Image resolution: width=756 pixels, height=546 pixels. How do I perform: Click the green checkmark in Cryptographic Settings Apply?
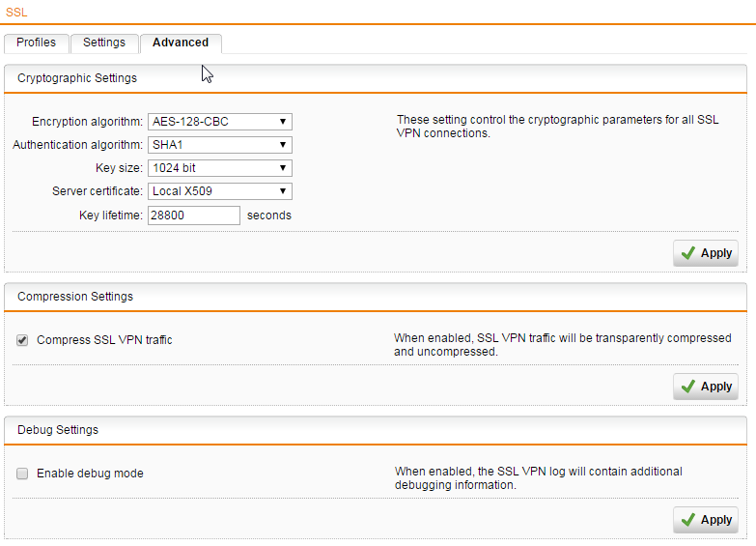pos(688,253)
